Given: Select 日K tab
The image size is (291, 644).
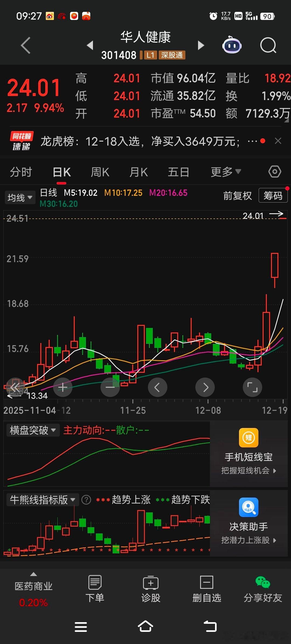Looking at the screenshot, I should (x=62, y=172).
